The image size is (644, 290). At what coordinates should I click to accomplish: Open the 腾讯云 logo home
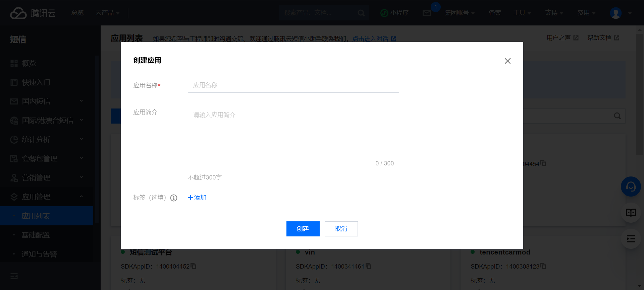pyautogui.click(x=33, y=13)
